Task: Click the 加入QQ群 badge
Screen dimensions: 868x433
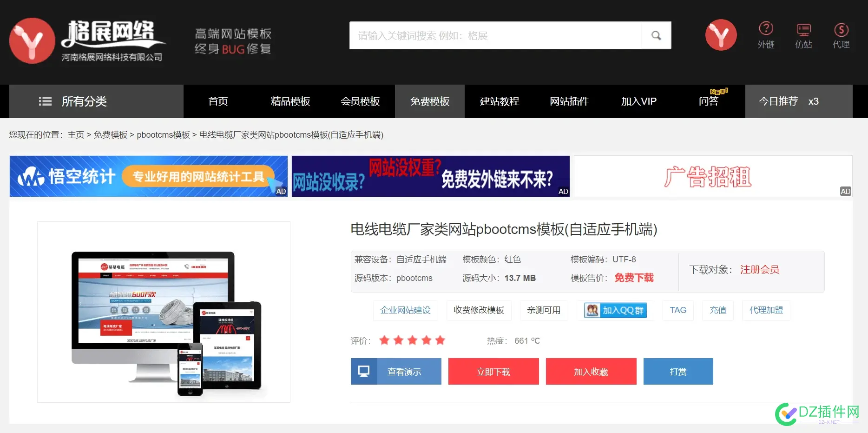Action: pos(615,310)
